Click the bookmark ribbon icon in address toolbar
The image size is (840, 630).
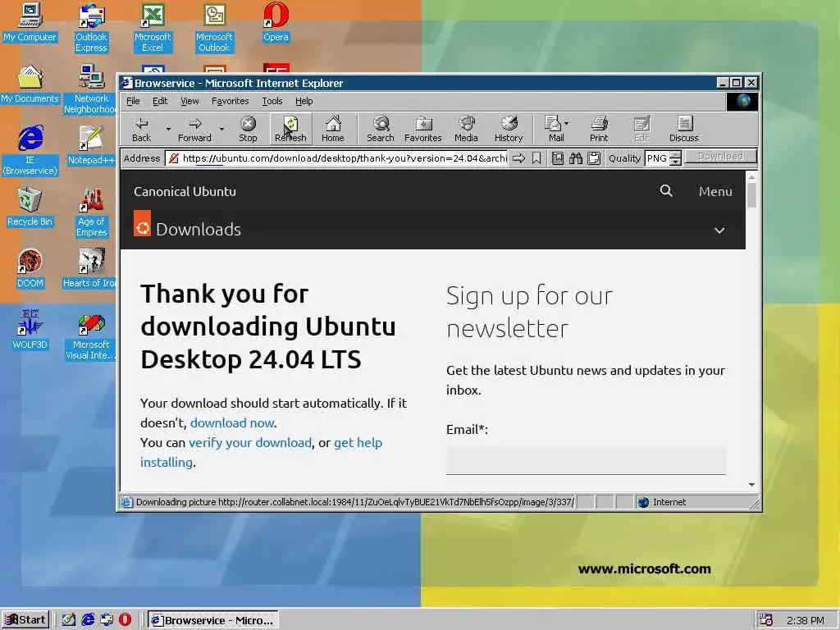pos(536,158)
